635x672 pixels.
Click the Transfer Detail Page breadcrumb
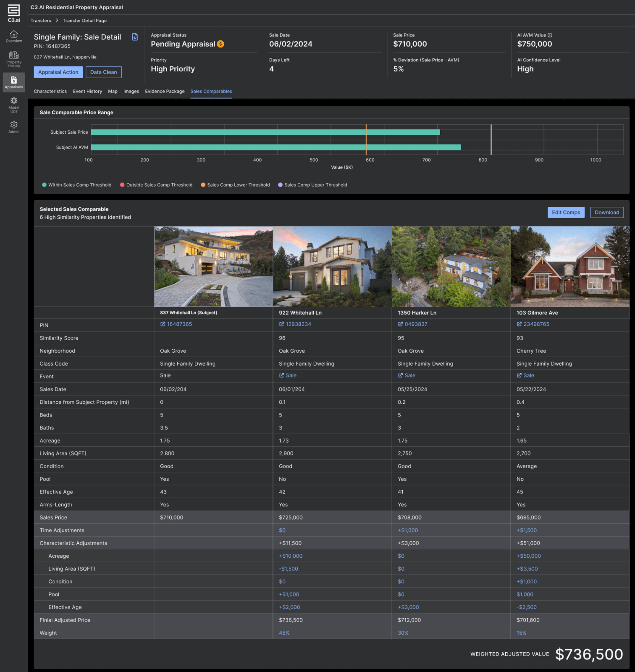pyautogui.click(x=85, y=21)
